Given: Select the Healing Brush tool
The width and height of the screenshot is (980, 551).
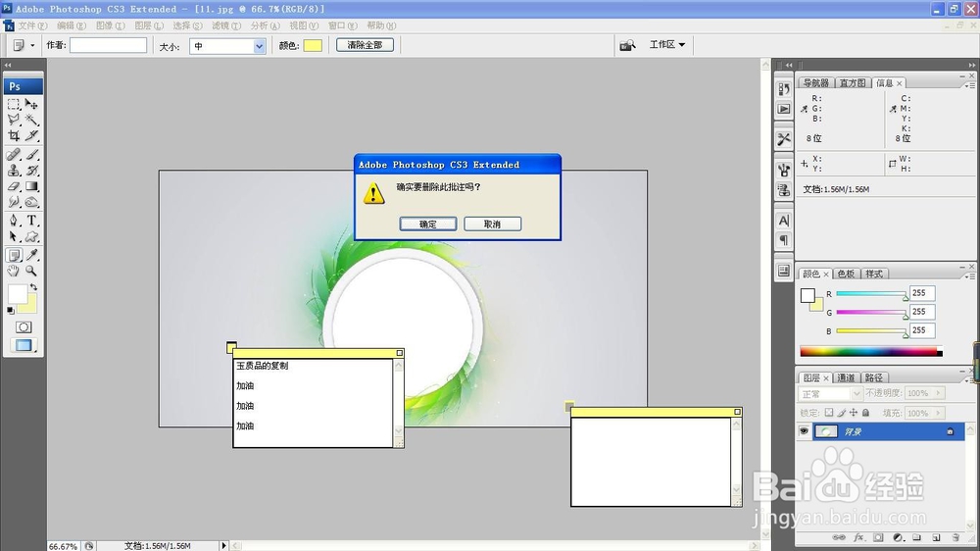Looking at the screenshot, I should (x=14, y=155).
